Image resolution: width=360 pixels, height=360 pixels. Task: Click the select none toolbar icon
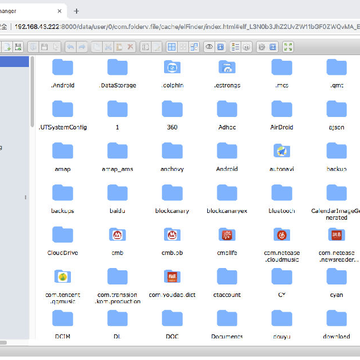[183, 47]
